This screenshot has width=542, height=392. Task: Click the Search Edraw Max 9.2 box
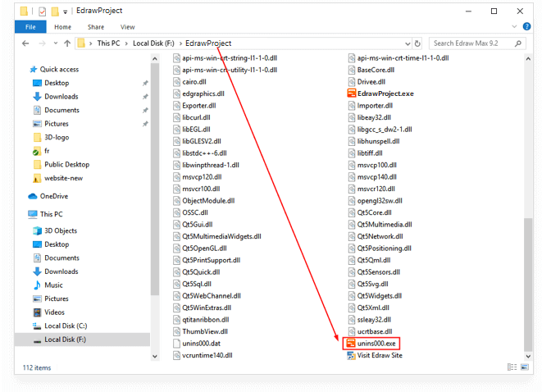click(x=477, y=43)
